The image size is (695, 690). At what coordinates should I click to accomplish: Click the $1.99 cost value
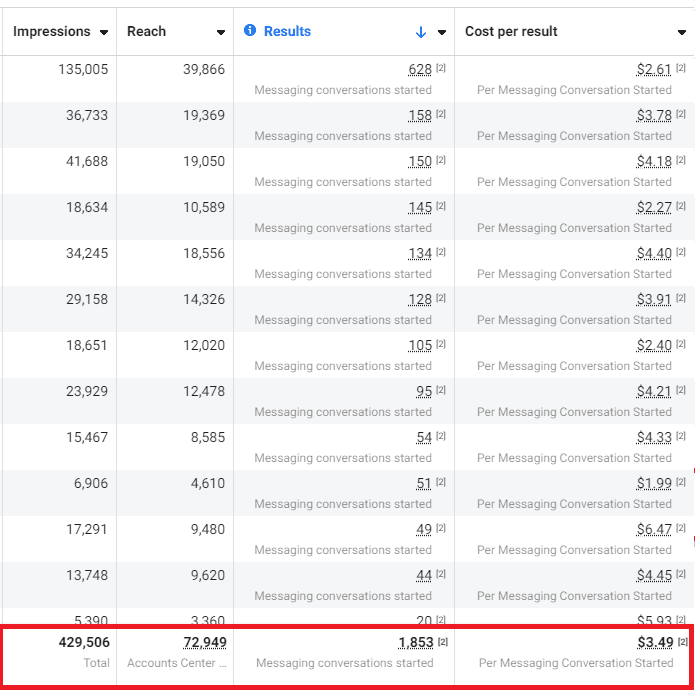654,484
